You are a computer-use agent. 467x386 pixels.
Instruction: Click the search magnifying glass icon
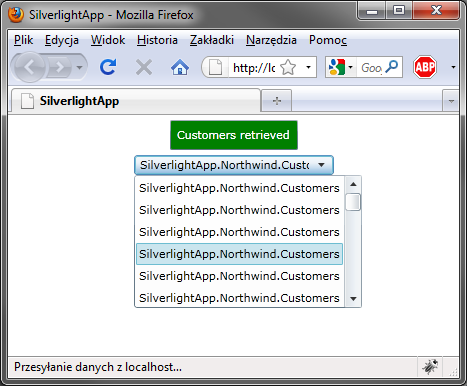point(392,67)
